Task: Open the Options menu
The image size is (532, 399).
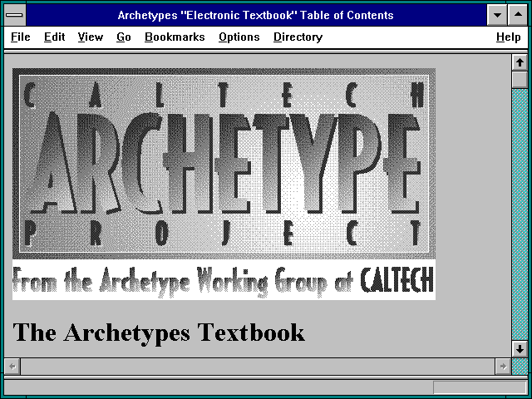Action: pyautogui.click(x=239, y=37)
